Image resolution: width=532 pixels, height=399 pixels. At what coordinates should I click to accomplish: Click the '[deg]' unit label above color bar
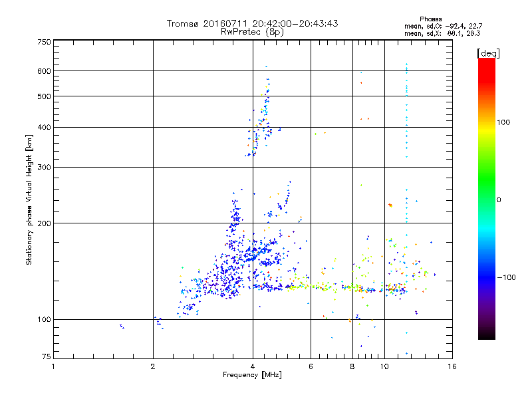tap(488, 53)
